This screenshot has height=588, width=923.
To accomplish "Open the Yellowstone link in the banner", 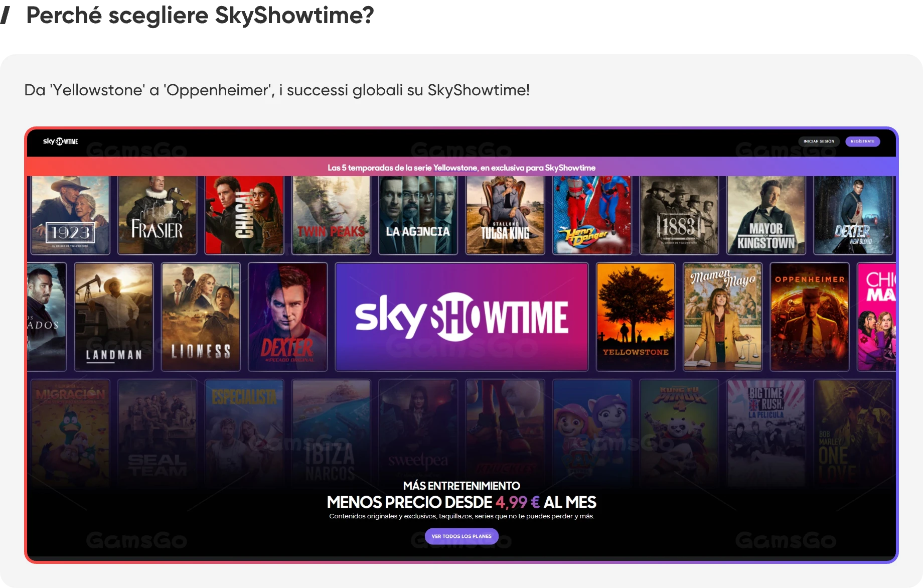I will [x=455, y=168].
